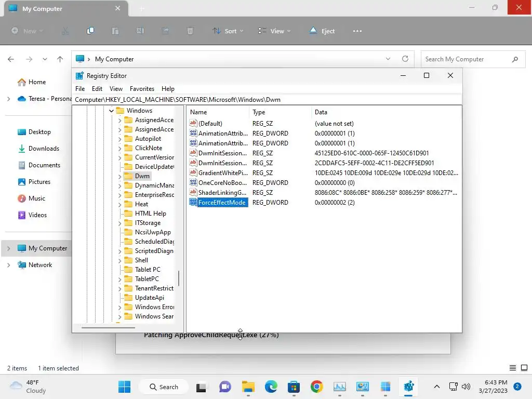Viewport: 532px width, 399px height.
Task: Go back with the left arrow button
Action: click(x=11, y=59)
